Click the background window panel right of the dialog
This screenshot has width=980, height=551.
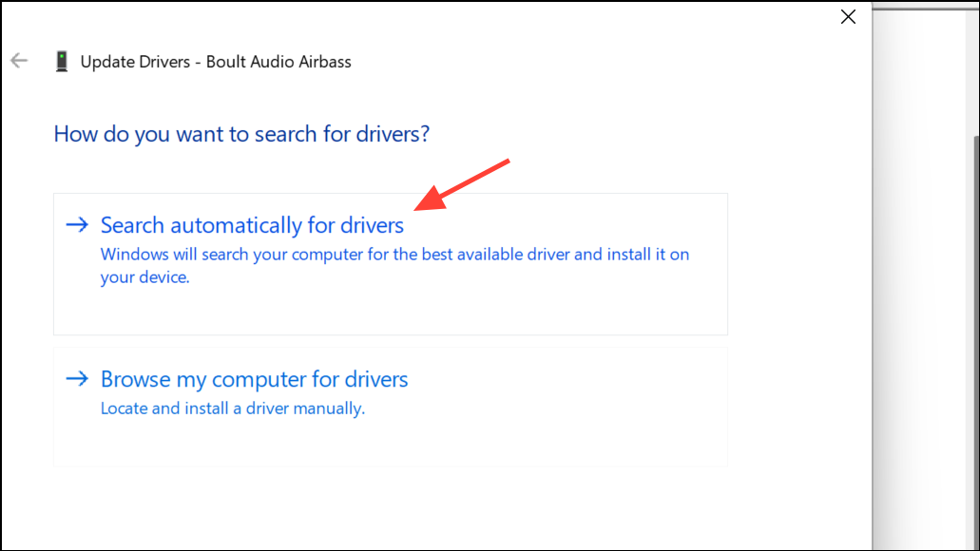[x=920, y=285]
